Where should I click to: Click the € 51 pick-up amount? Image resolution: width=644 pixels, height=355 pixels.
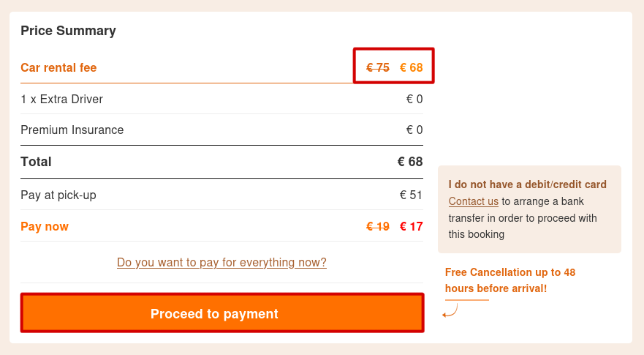tap(411, 195)
